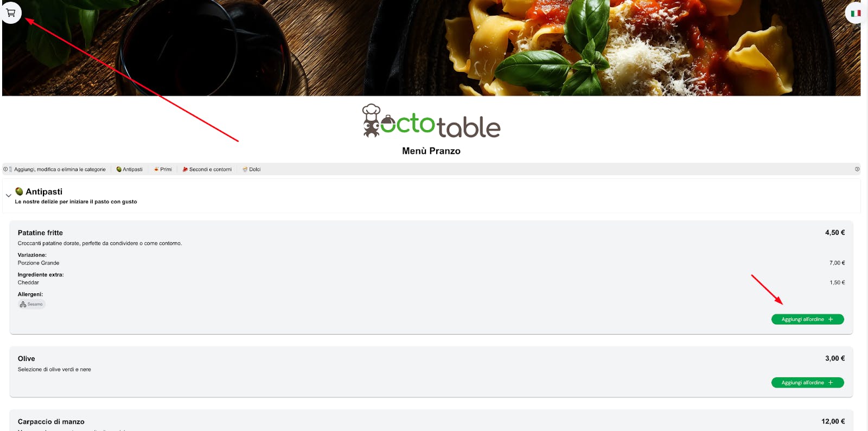Open the shopping cart icon
This screenshot has width=868, height=431.
[x=11, y=12]
